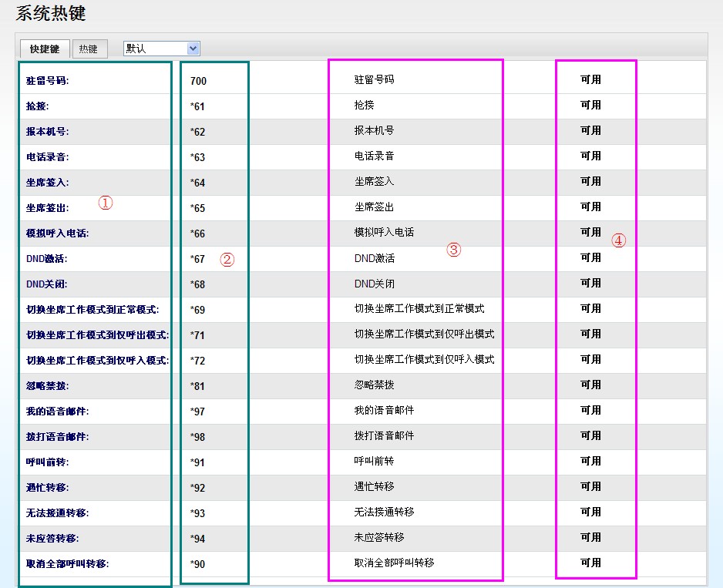
Task: Switch to the 快捷键 tab
Action: coord(45,49)
